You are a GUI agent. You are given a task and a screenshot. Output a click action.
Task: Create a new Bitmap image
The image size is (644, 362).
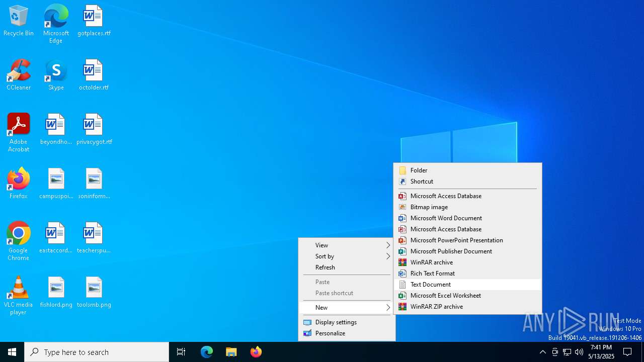point(467,207)
